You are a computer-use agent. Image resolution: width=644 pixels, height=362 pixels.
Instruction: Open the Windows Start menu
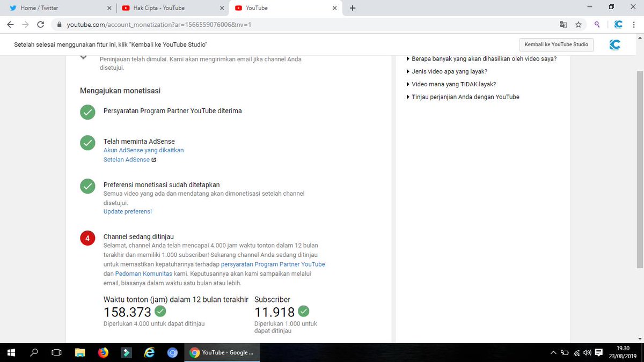coord(11,352)
